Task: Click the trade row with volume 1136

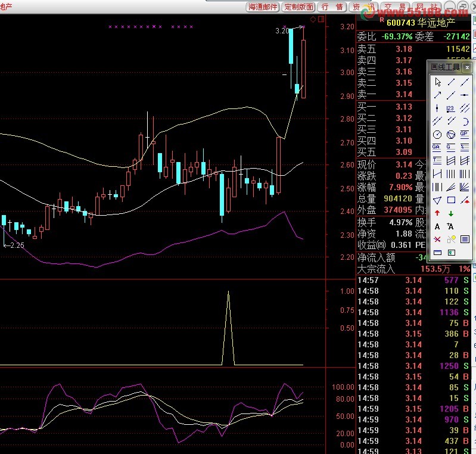Action: pos(413,312)
